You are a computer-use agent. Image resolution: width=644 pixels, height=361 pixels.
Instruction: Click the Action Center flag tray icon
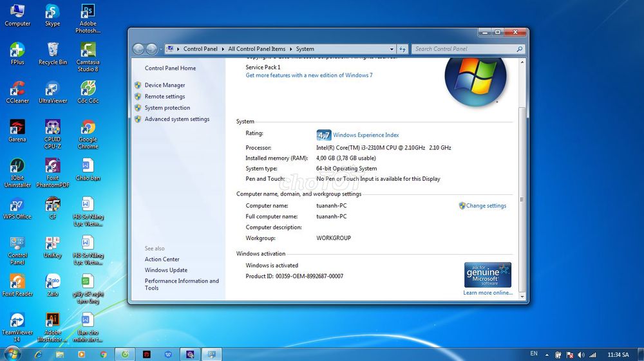570,355
